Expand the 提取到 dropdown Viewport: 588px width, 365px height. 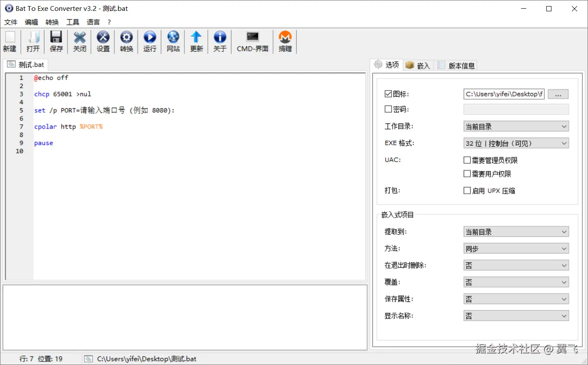coord(516,232)
